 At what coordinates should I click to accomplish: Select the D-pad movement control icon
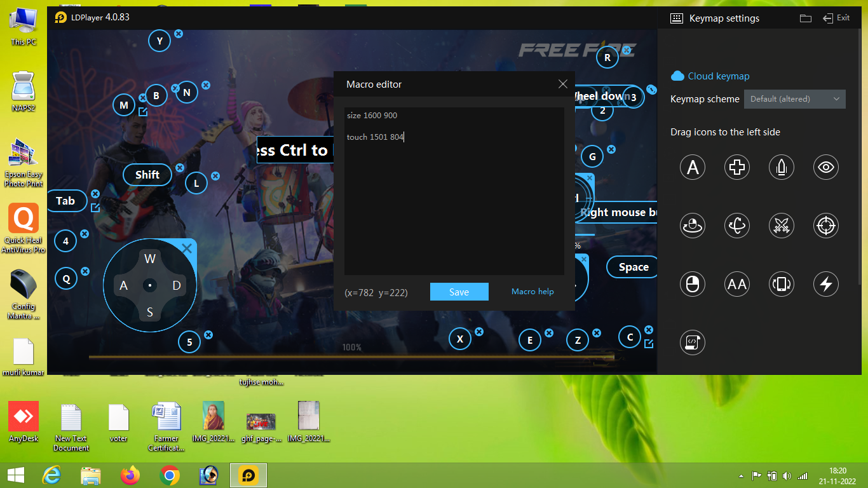pyautogui.click(x=737, y=167)
